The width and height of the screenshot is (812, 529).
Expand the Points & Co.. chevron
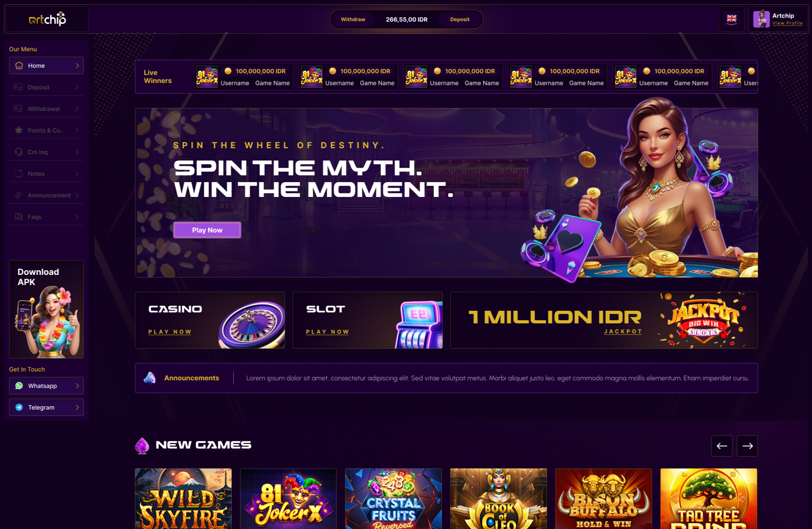(x=77, y=130)
